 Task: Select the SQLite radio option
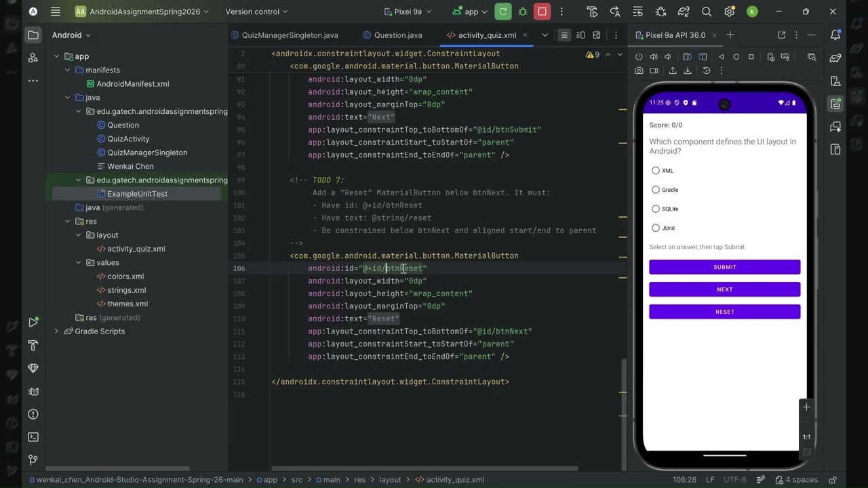pos(656,209)
